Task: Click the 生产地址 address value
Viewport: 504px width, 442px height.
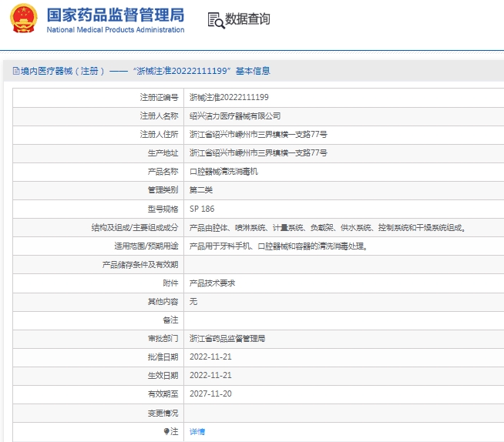Action: [258, 153]
